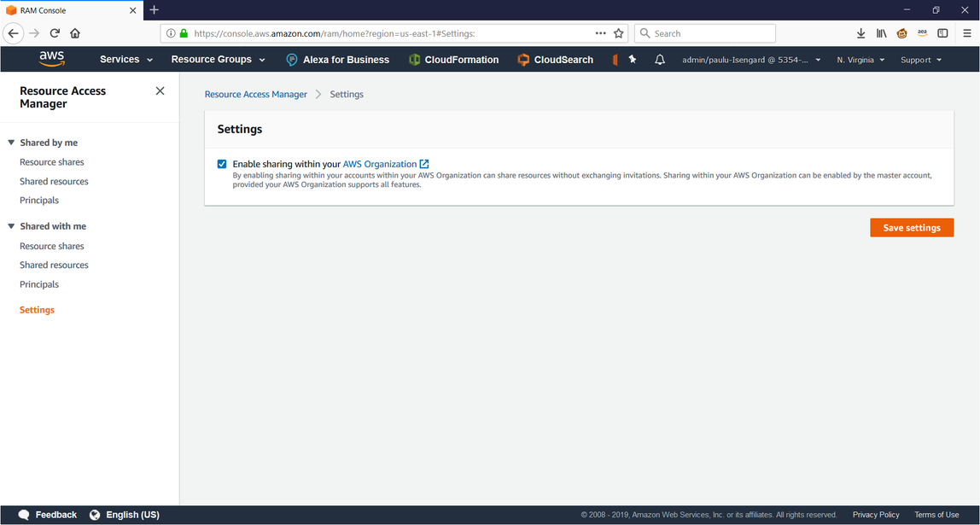The image size is (980, 525).
Task: Open the Resource Groups dropdown
Action: coord(219,60)
